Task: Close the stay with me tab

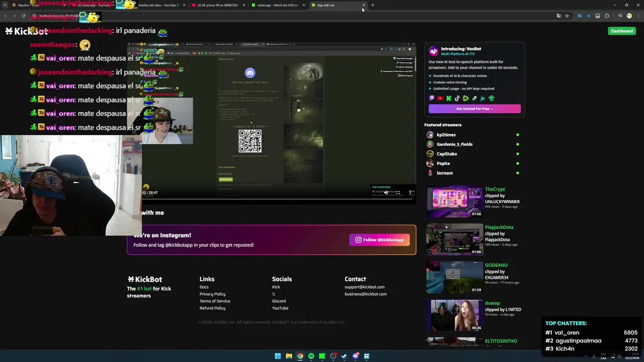Action: [x=363, y=5]
